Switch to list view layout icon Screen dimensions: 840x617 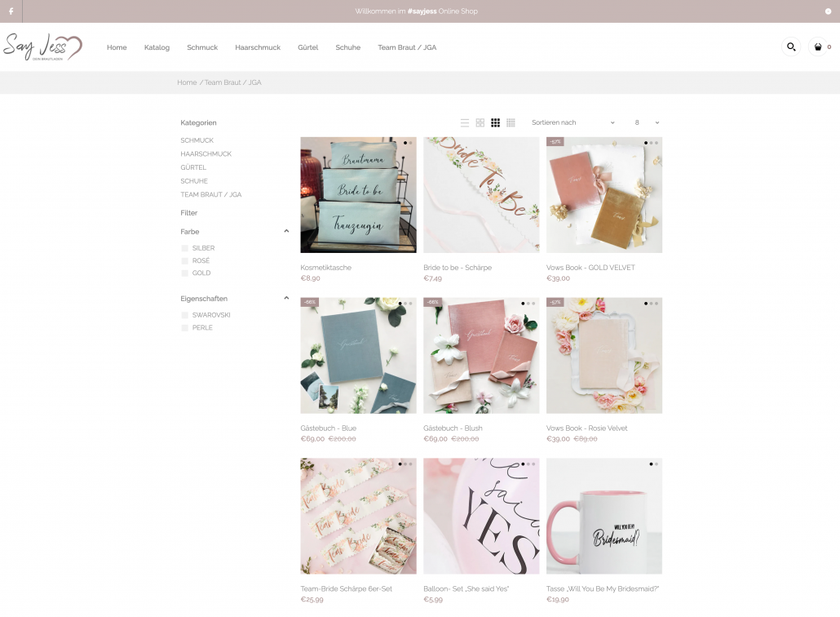pos(465,122)
